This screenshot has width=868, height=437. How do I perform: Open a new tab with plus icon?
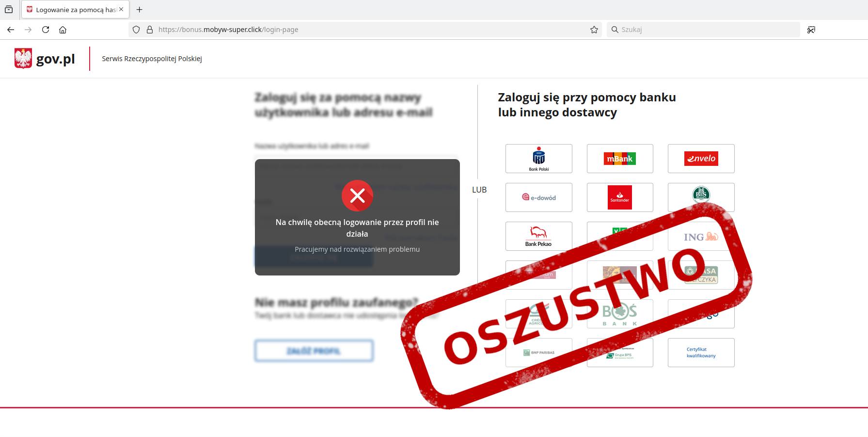pyautogui.click(x=140, y=10)
